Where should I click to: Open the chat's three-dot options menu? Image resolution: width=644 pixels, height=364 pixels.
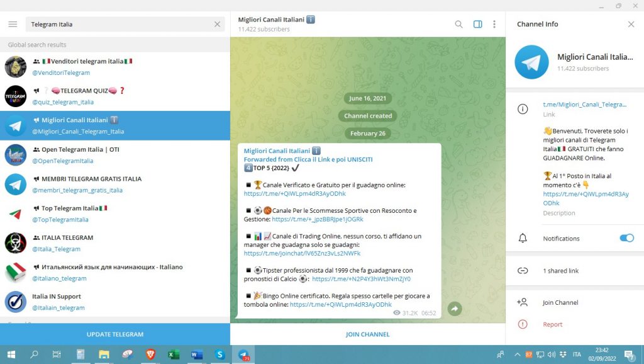pyautogui.click(x=495, y=24)
